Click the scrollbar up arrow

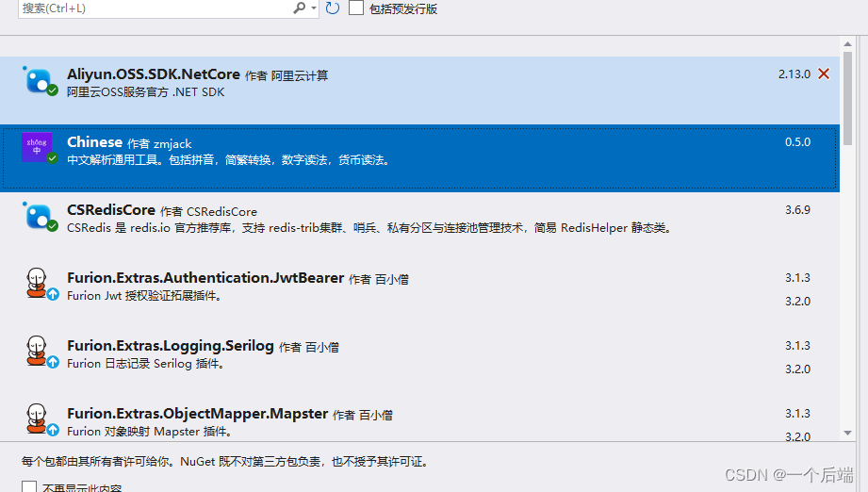pos(847,43)
